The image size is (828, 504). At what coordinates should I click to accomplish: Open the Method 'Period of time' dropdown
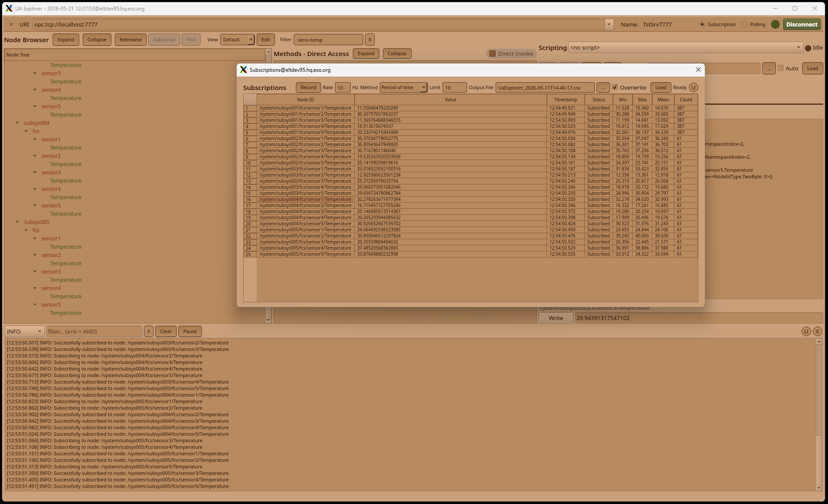tap(403, 87)
